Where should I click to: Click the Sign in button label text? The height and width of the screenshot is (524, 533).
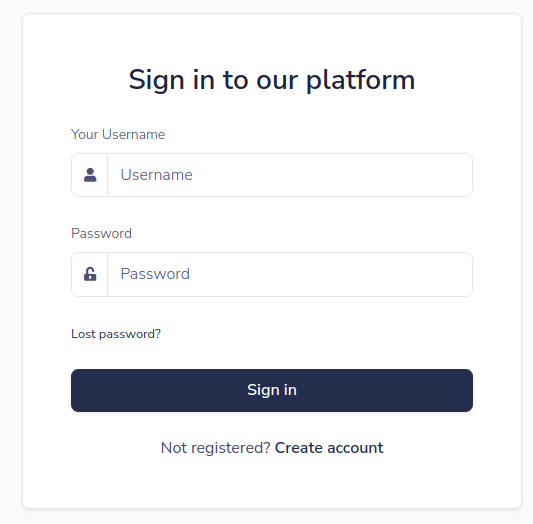[272, 390]
